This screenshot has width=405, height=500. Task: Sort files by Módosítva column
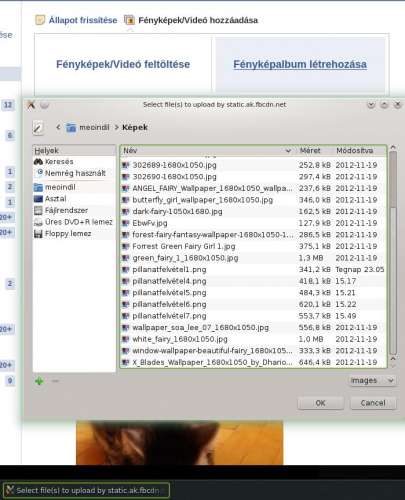[359, 151]
